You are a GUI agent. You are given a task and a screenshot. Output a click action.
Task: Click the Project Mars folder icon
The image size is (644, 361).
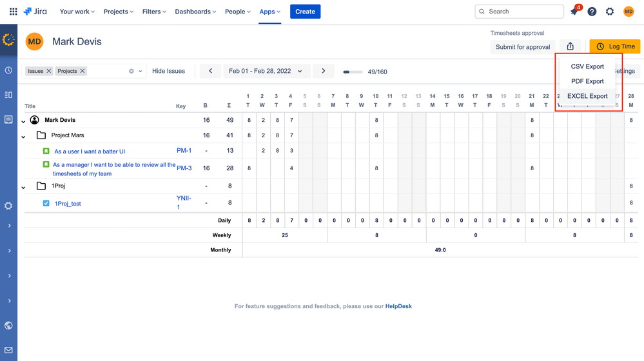pos(41,135)
